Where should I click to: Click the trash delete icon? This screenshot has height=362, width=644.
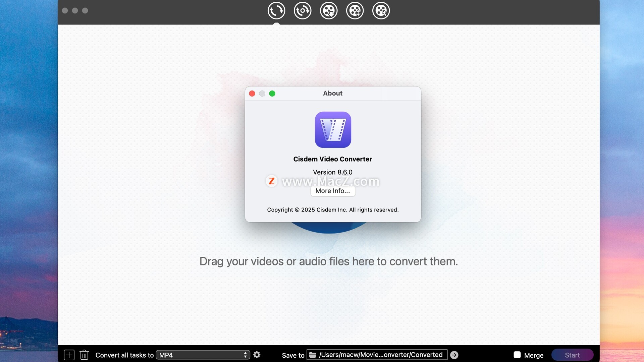tap(84, 355)
